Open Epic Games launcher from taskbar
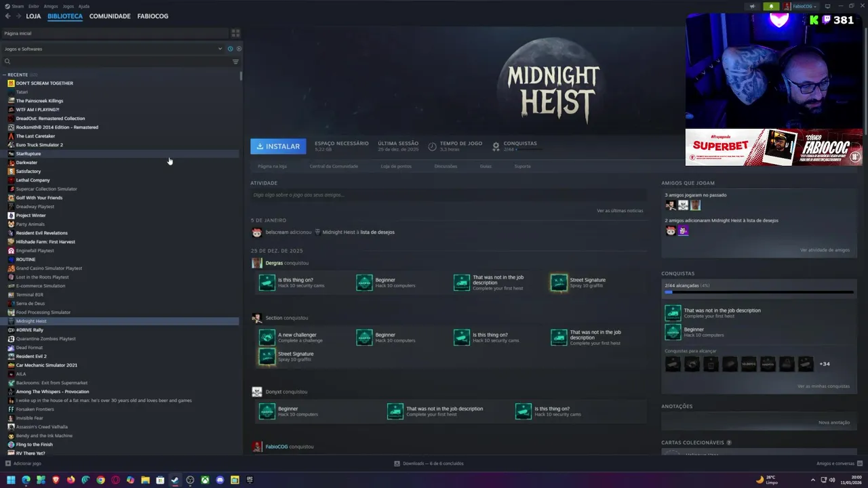 click(250, 480)
